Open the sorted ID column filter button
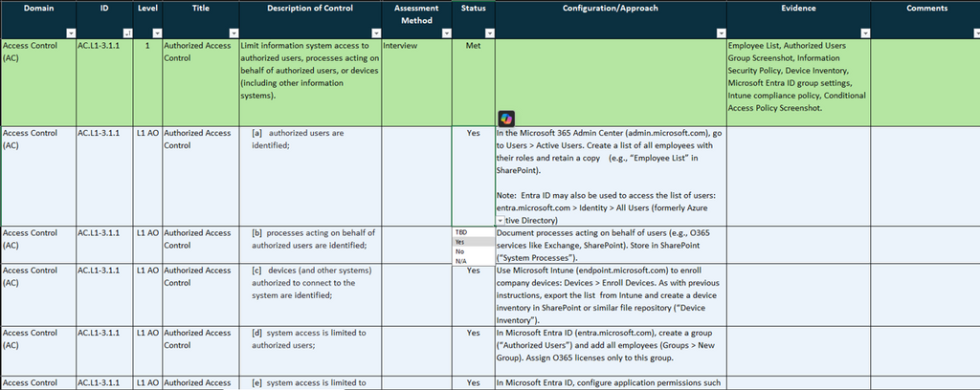This screenshot has height=390, width=980. 127,33
